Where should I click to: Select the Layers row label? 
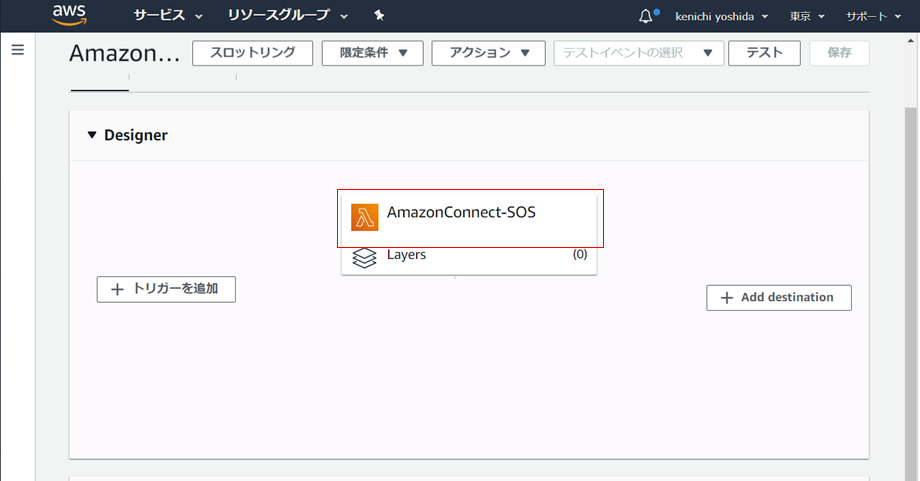(x=406, y=255)
